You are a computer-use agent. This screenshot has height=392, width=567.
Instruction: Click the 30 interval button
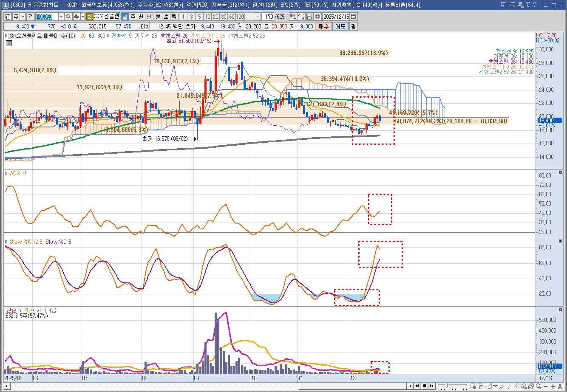coord(224,17)
